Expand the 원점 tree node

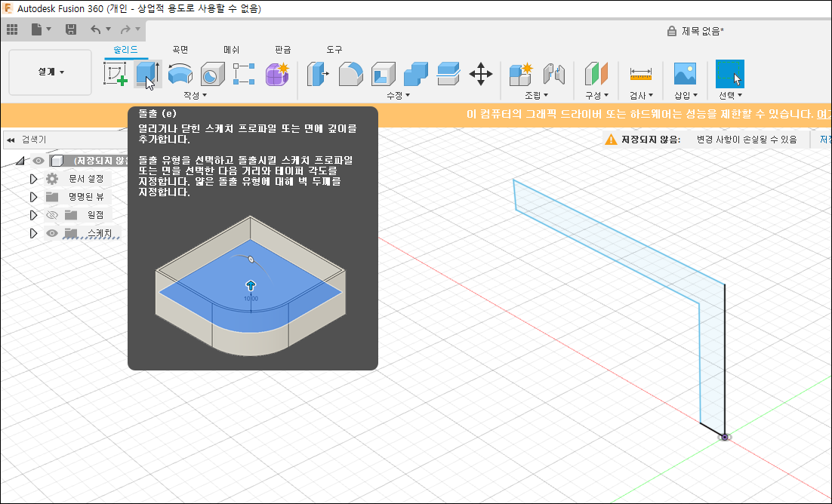[33, 215]
